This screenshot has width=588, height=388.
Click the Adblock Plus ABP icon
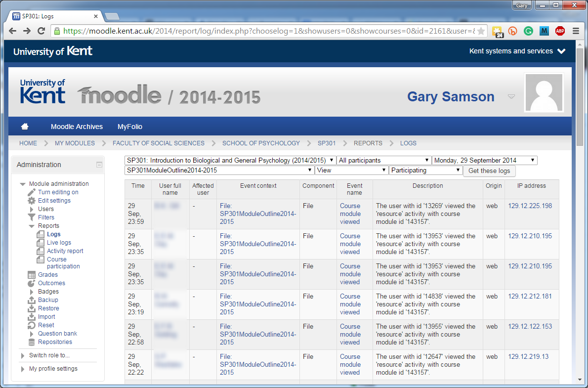pos(560,31)
